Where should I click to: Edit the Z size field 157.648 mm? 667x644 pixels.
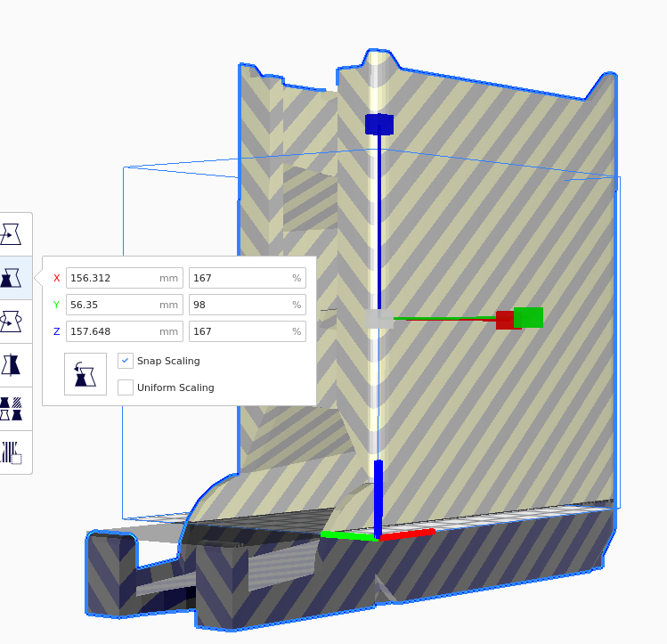click(x=125, y=331)
